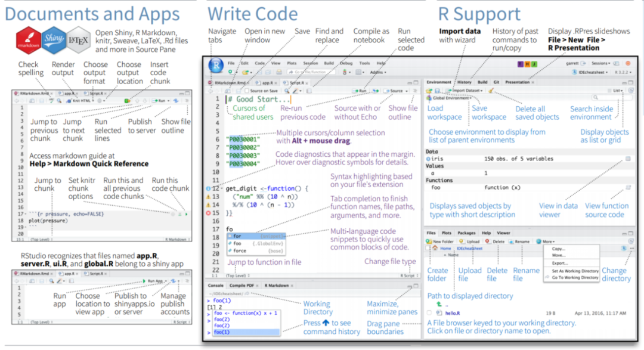Switch to the Git tab
Image resolution: width=644 pixels, height=350 pixels.
[x=496, y=82]
